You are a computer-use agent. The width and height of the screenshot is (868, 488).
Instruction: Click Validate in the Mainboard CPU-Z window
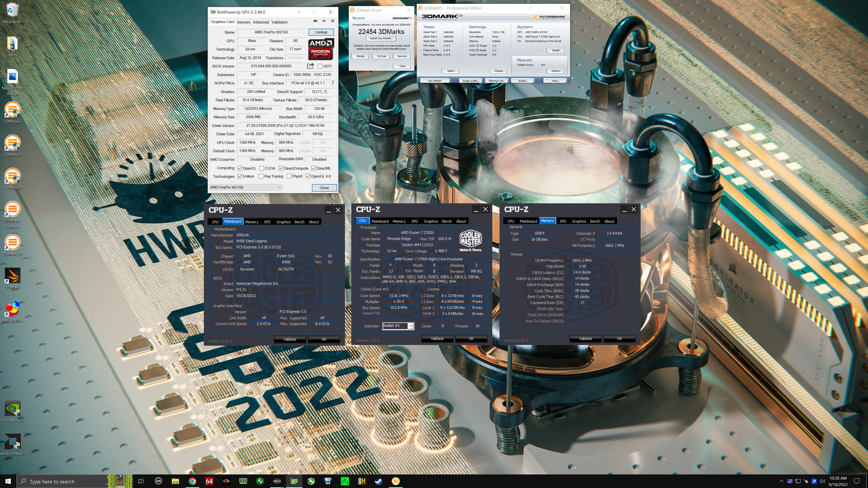(x=290, y=340)
